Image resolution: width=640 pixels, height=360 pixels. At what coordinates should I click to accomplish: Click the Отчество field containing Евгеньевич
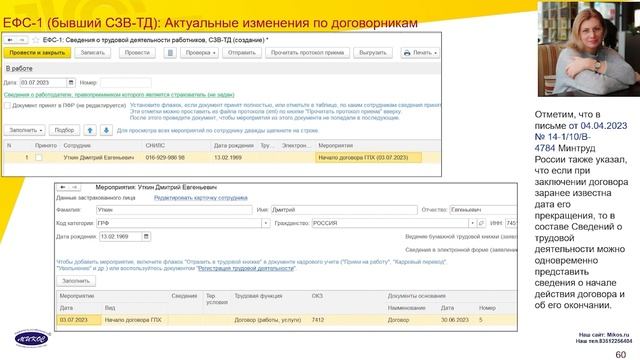coord(483,210)
